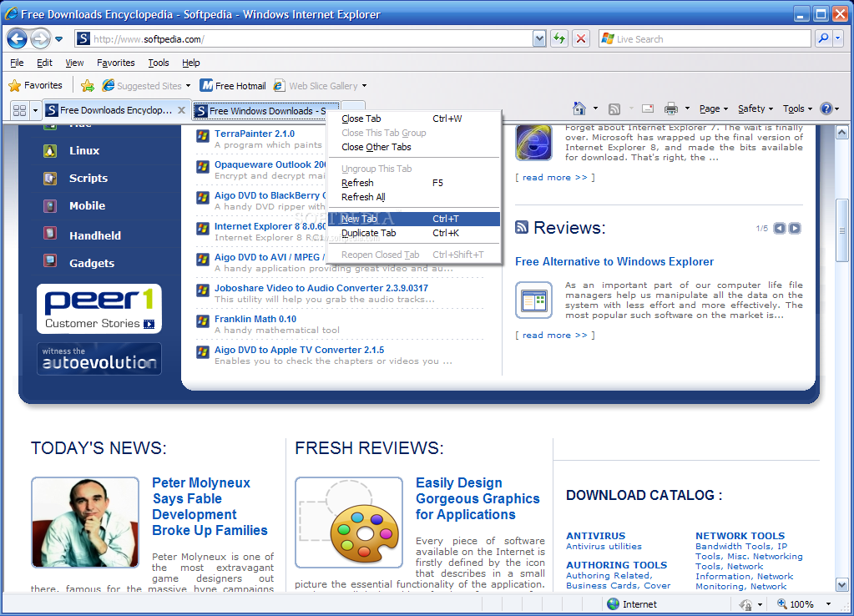
Task: Click the autoevolution banner
Action: 99,359
